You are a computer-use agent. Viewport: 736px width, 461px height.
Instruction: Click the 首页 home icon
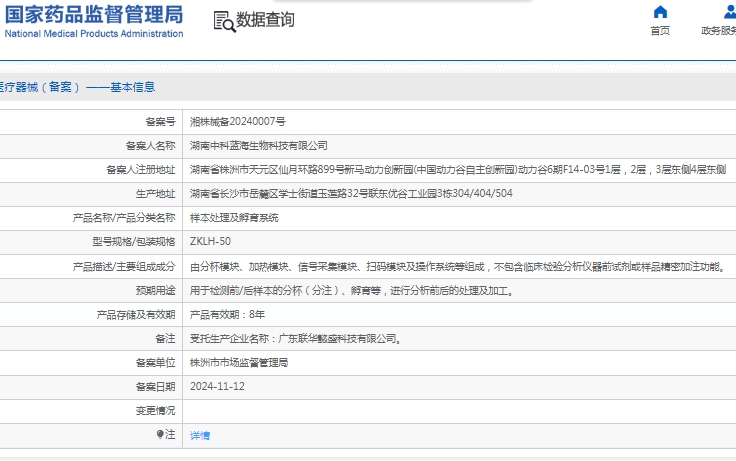pyautogui.click(x=660, y=12)
